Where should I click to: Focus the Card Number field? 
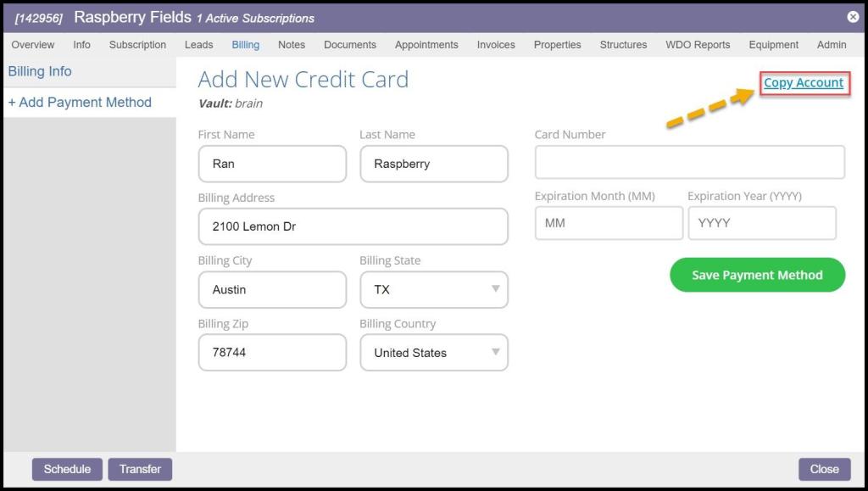point(689,162)
